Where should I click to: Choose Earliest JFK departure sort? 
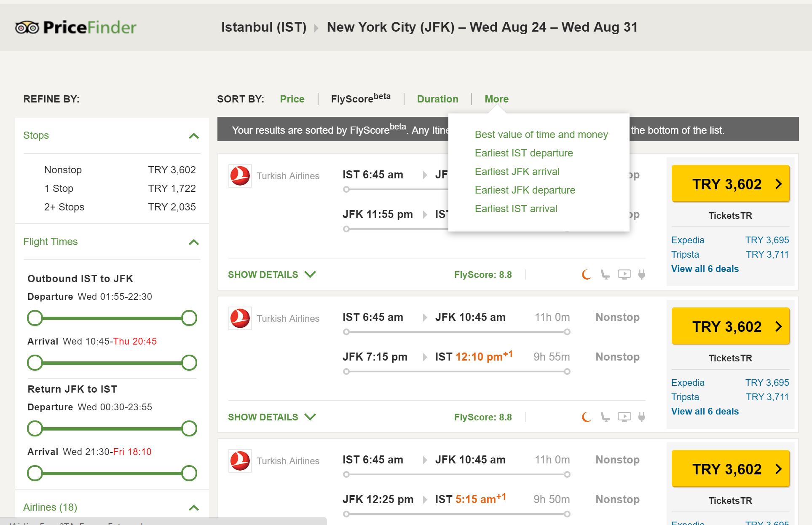click(525, 190)
